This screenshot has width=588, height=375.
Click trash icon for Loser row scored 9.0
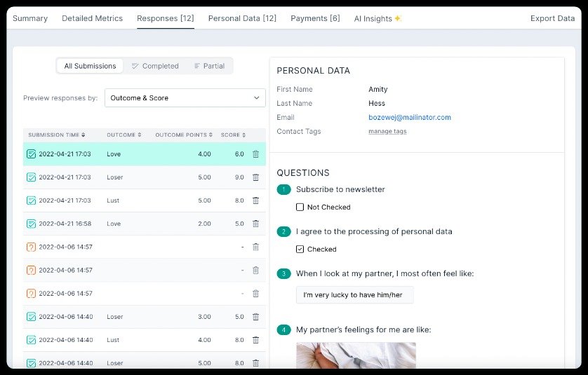click(255, 177)
